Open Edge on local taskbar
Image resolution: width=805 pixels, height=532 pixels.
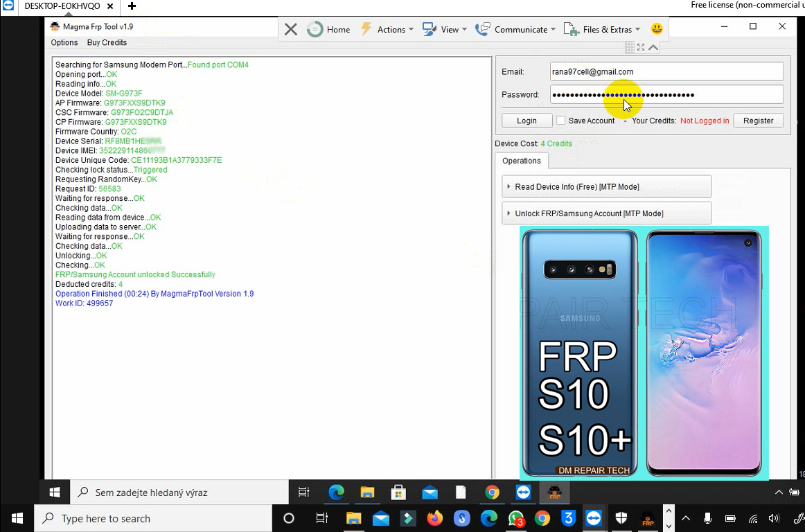489,519
